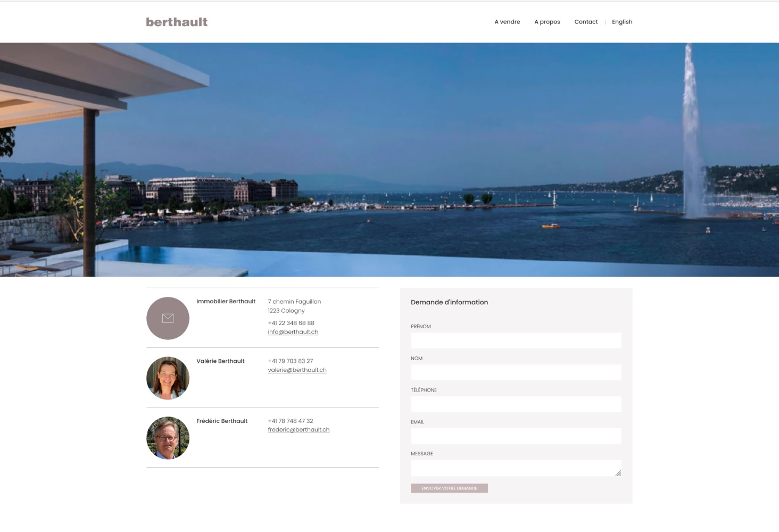Focus the Nom input field
This screenshot has width=779, height=532.
(516, 372)
